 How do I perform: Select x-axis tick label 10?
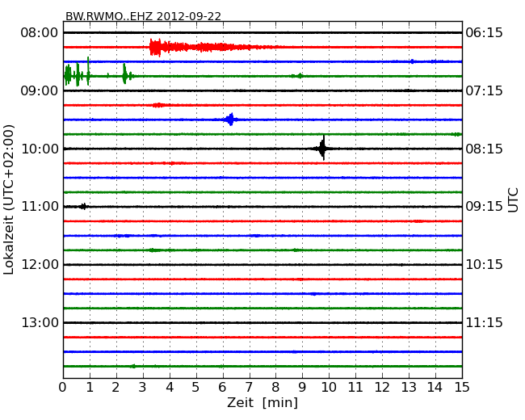329,387
